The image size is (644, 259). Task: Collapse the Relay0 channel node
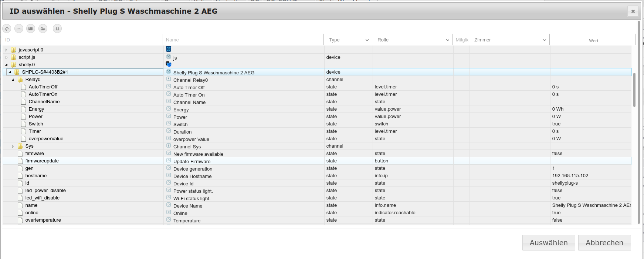click(x=13, y=80)
